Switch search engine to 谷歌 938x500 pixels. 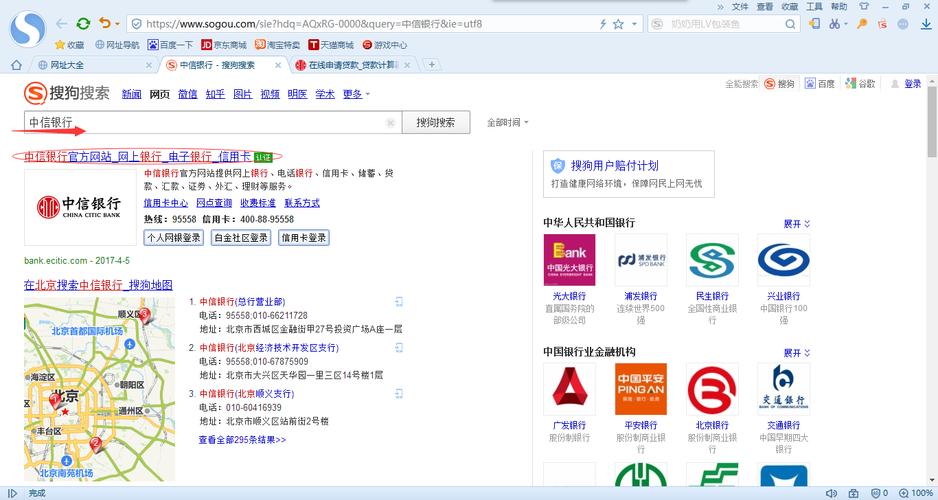tap(860, 84)
